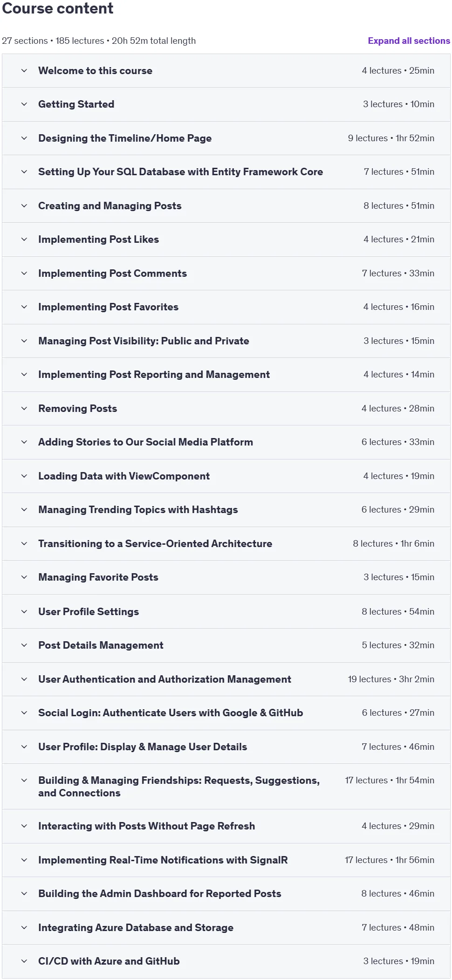Click chevron beside Setting Up Your SQL Database
The width and height of the screenshot is (452, 980).
tap(24, 172)
